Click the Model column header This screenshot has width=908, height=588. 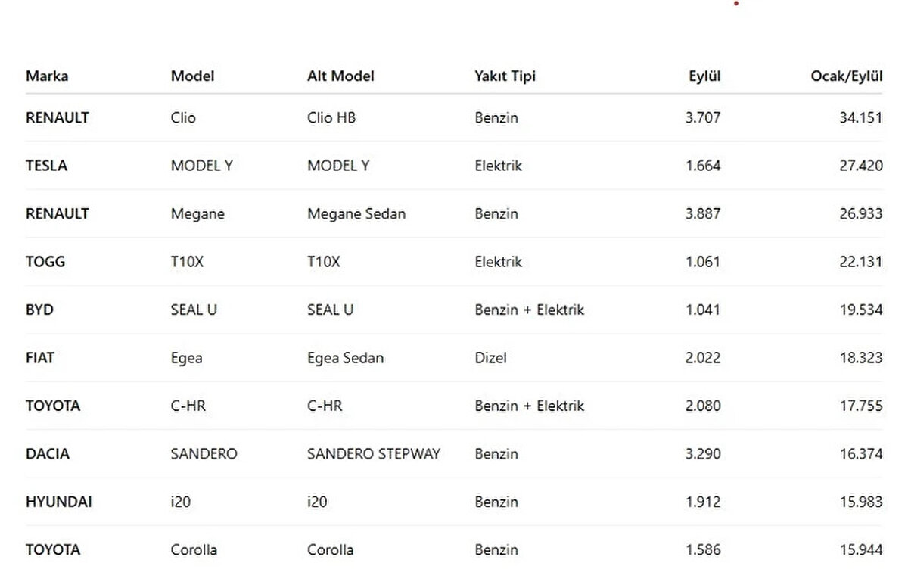click(192, 76)
